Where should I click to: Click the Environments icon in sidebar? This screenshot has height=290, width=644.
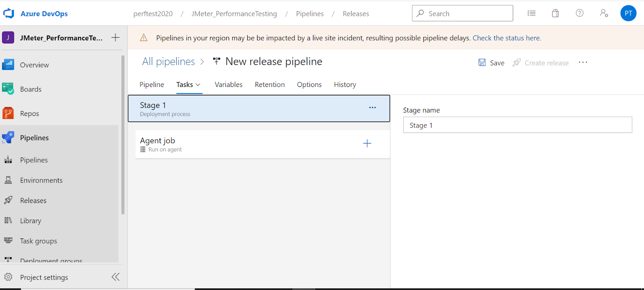point(8,180)
